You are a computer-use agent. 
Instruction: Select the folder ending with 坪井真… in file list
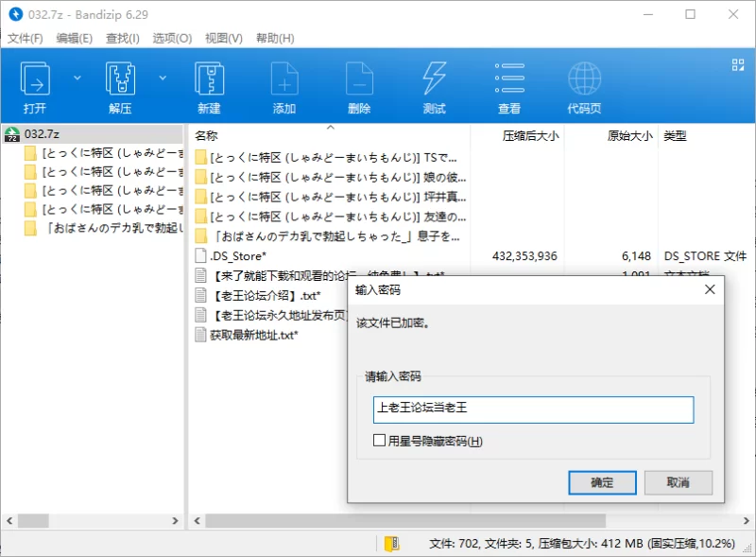(333, 197)
